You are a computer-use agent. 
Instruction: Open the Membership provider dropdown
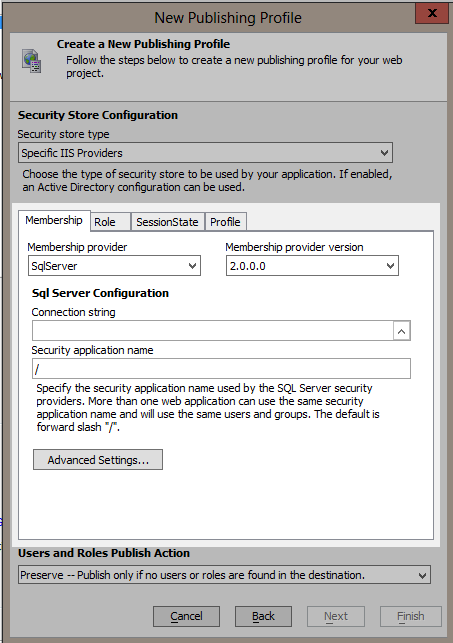[114, 266]
